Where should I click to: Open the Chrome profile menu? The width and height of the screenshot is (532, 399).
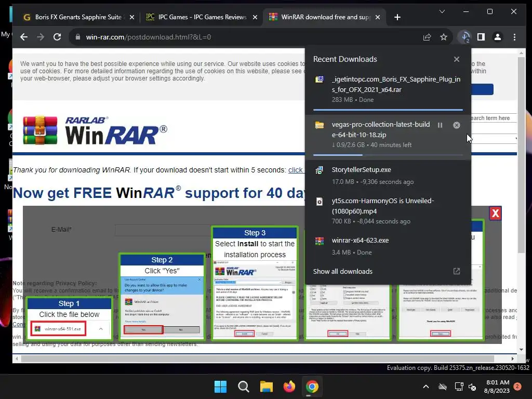point(498,37)
